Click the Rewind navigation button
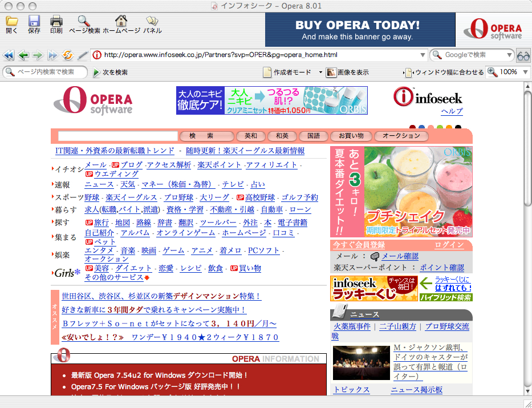This screenshot has height=408, width=532. tap(9, 55)
